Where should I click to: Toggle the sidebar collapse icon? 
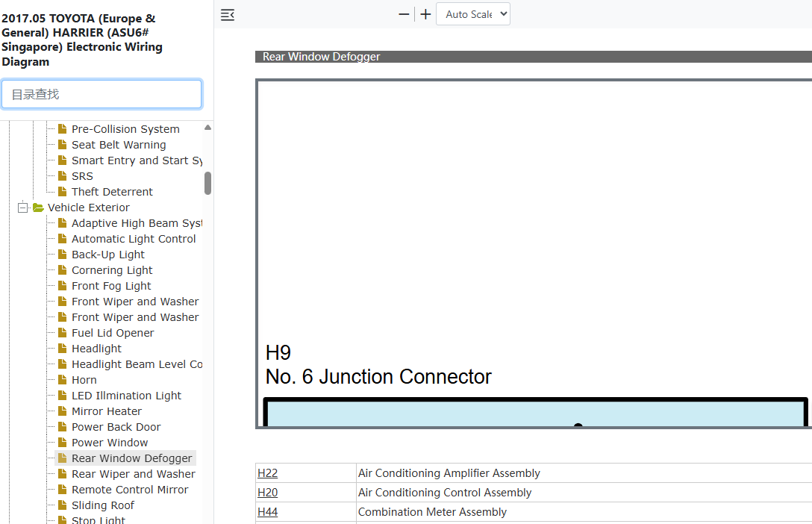coord(228,15)
